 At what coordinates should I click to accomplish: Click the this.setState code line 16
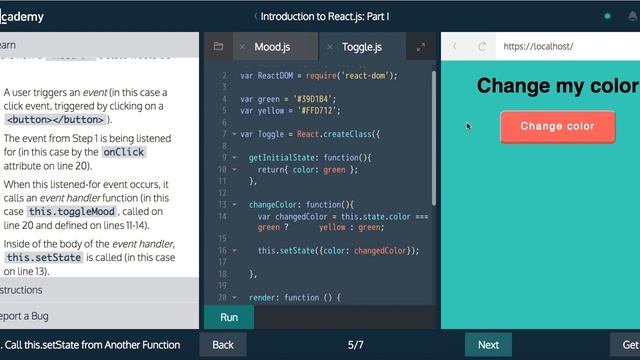[x=338, y=251]
